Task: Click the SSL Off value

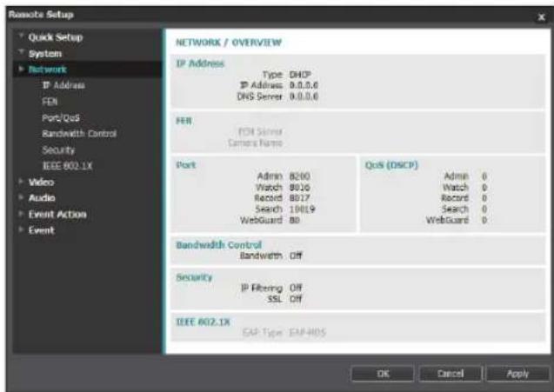Action: (x=296, y=299)
